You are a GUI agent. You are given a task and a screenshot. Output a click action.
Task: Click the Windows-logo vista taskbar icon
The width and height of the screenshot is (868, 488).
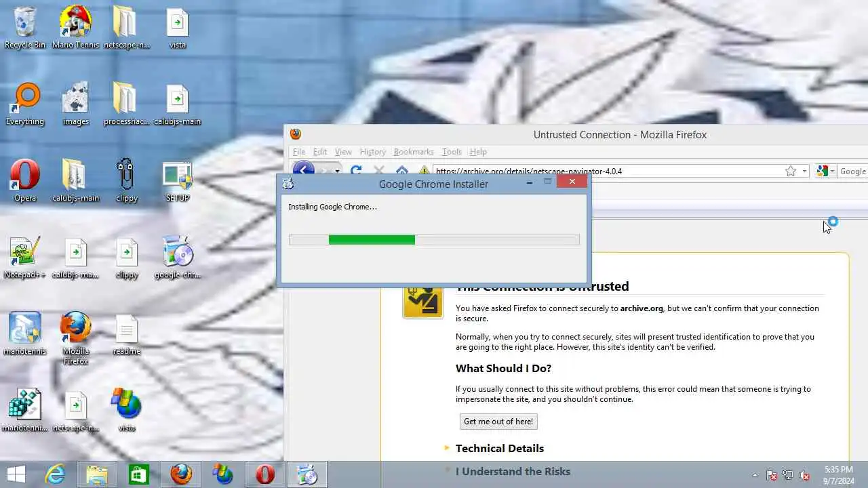coord(222,474)
